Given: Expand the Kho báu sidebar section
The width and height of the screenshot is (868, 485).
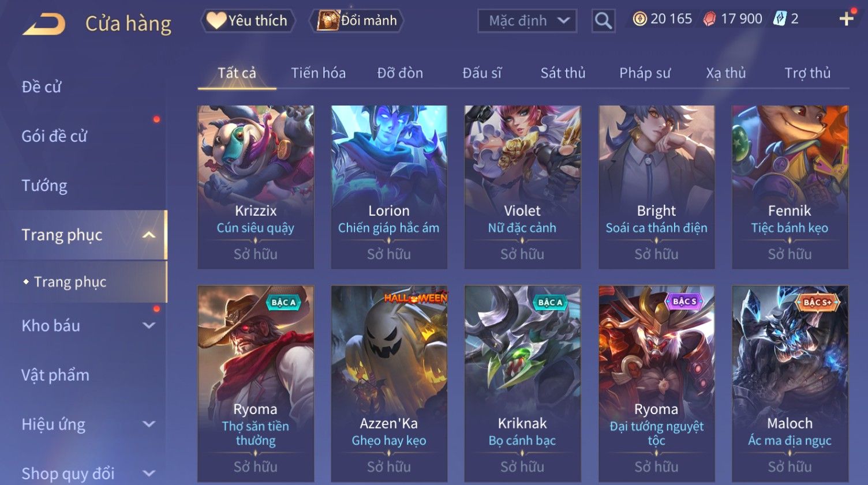Looking at the screenshot, I should [x=149, y=325].
